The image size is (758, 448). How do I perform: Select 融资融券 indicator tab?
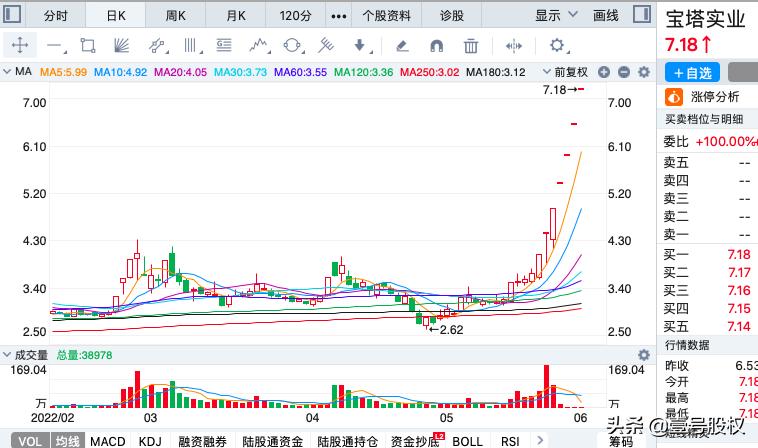point(202,441)
